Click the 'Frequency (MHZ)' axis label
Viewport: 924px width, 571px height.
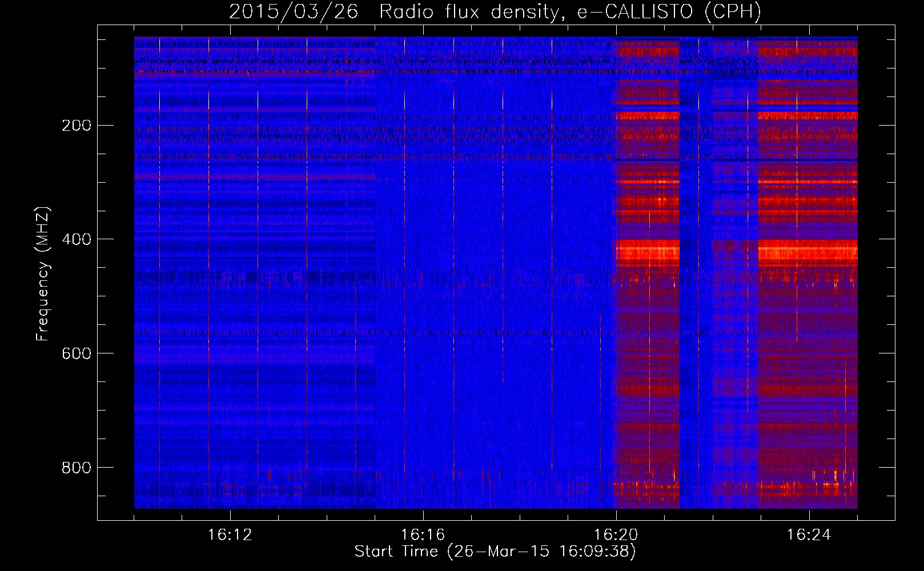tap(43, 274)
